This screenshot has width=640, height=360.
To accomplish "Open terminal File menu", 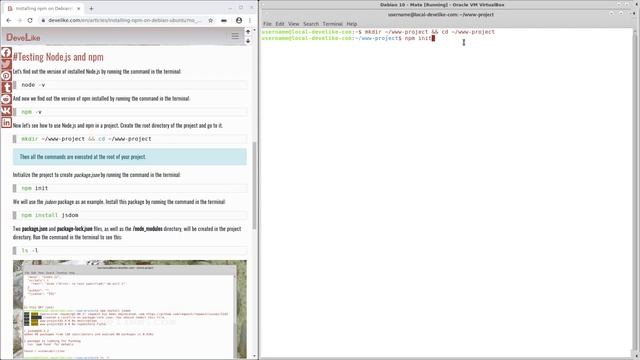I will pyautogui.click(x=267, y=24).
